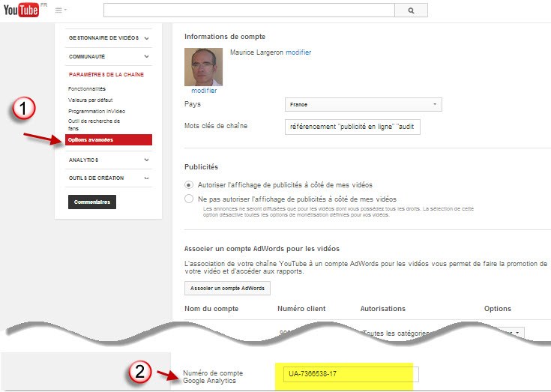Click the Maurice Largeron name text

(x=256, y=52)
